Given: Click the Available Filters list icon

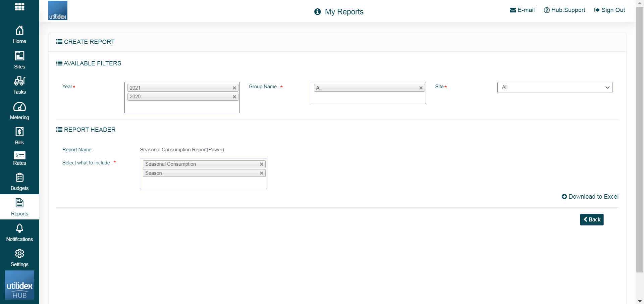Looking at the screenshot, I should click(x=59, y=63).
